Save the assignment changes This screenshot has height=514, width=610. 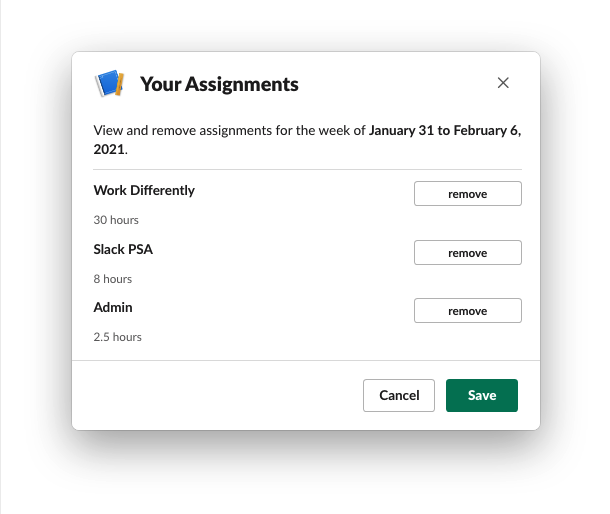(x=481, y=395)
